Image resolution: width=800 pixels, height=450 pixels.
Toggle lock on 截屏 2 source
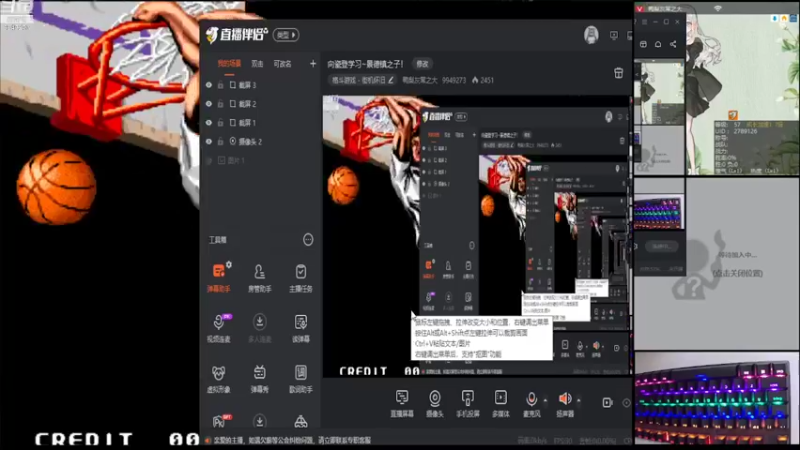pyautogui.click(x=220, y=104)
